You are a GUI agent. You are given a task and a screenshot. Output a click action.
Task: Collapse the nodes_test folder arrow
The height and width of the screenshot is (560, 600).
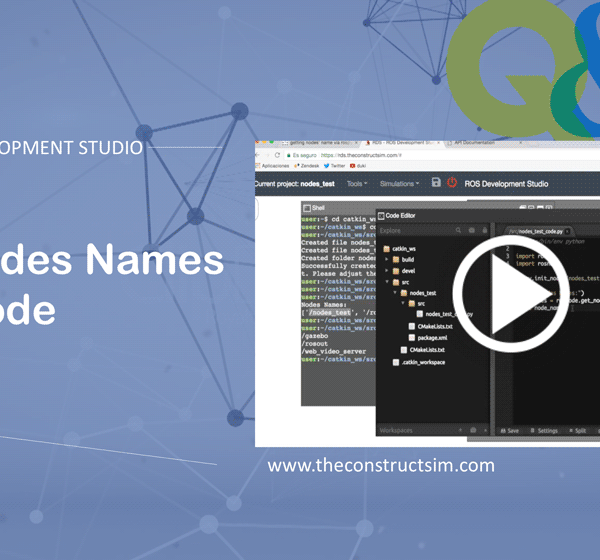395,292
